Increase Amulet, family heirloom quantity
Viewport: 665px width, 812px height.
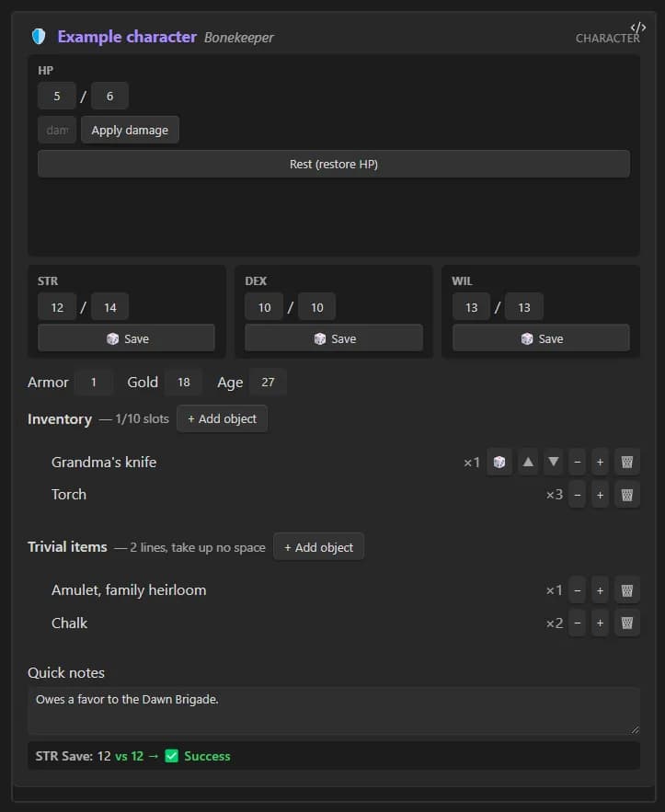[600, 590]
